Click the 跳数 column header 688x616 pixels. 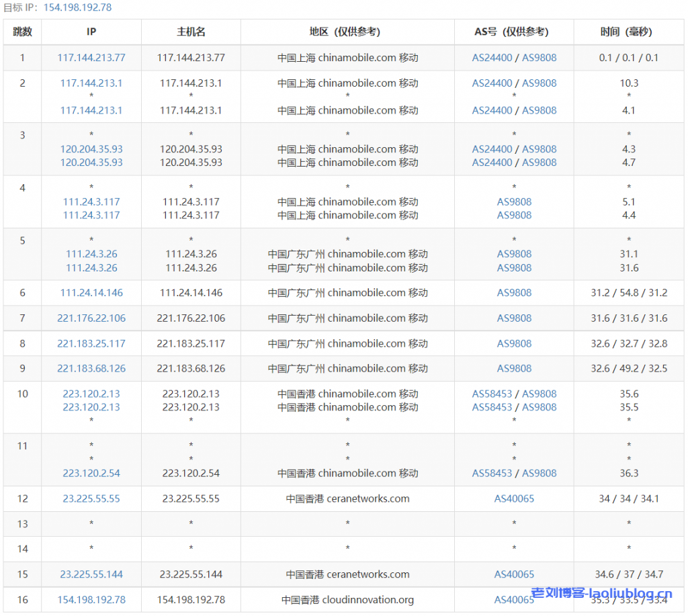point(22,32)
